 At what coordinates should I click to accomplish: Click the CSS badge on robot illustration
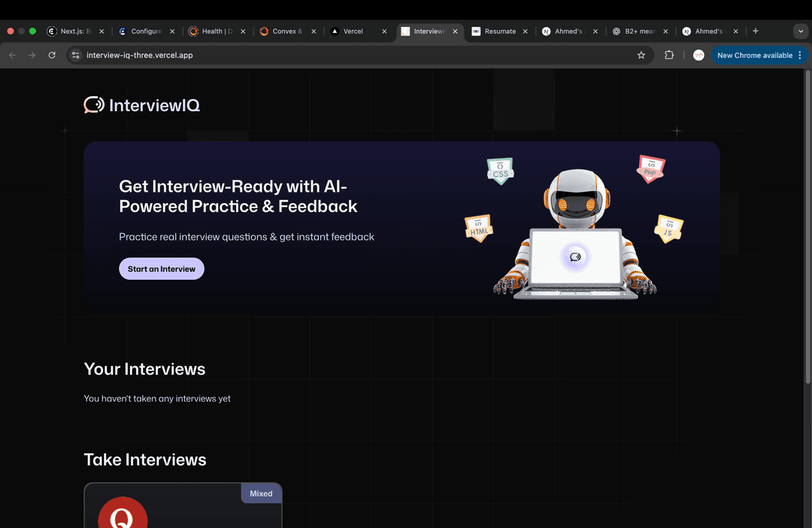tap(500, 171)
